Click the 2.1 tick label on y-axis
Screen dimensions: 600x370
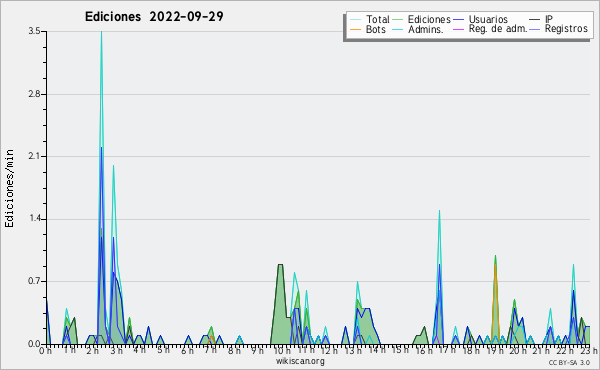[34, 156]
